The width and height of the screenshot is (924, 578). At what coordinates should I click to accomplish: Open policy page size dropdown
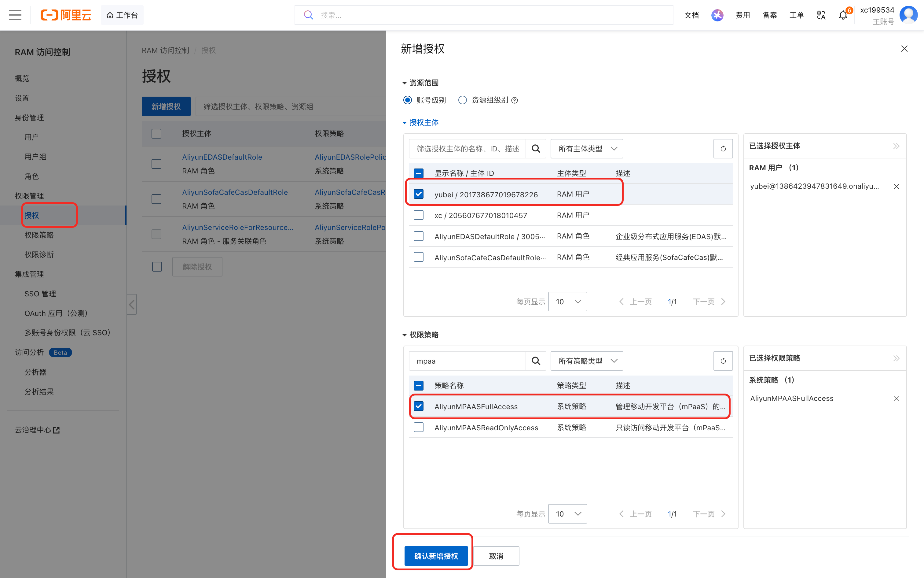(x=567, y=514)
